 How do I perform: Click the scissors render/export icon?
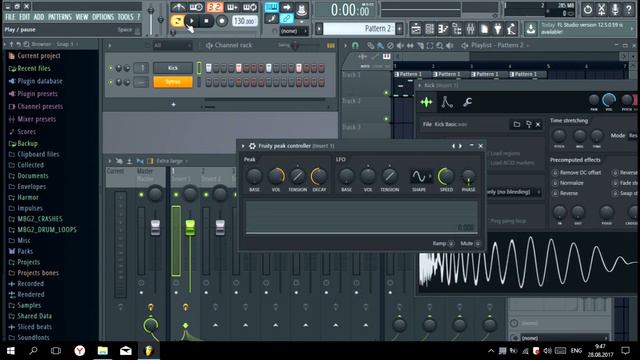601,9
